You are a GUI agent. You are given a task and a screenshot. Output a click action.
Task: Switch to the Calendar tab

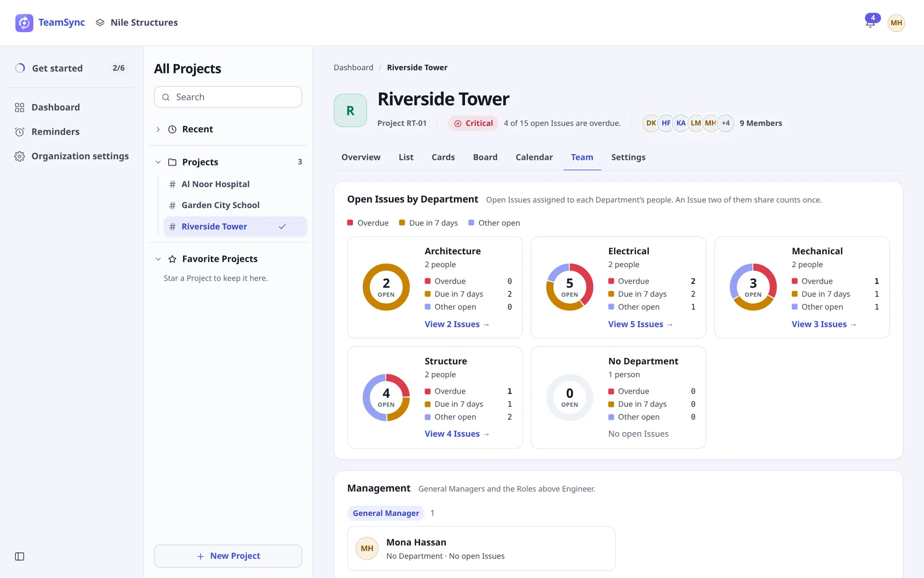534,157
